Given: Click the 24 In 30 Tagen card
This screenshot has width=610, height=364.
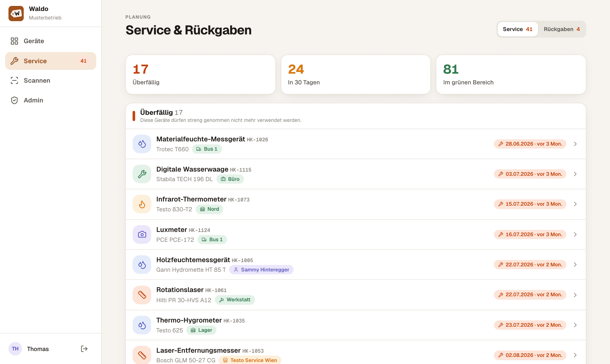Looking at the screenshot, I should click(x=356, y=74).
